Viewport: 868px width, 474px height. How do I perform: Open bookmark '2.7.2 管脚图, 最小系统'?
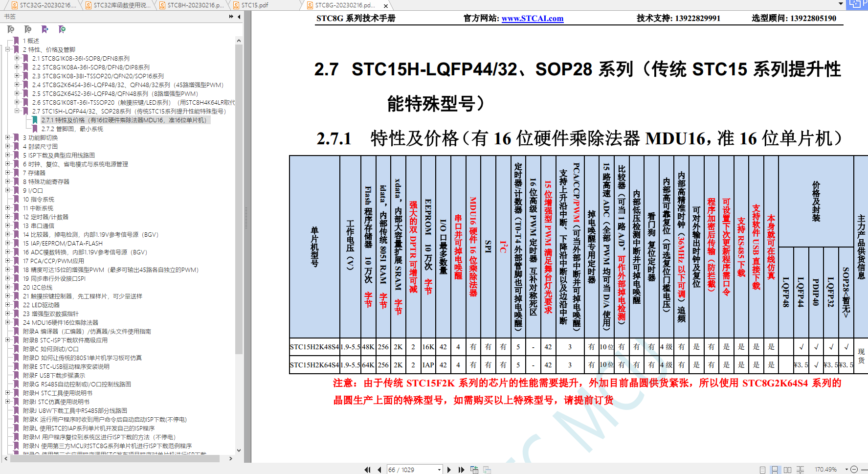[x=72, y=129]
